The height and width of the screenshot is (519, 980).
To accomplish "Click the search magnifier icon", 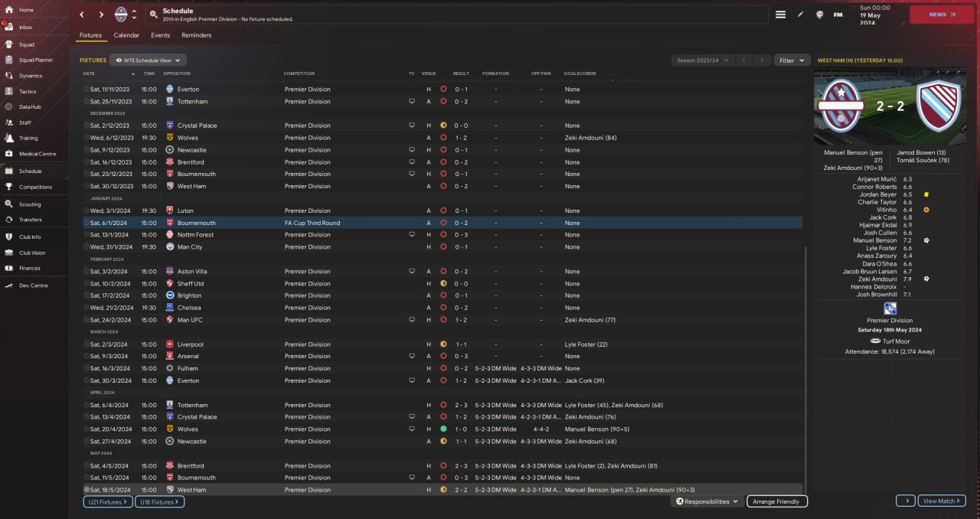I will click(x=154, y=15).
